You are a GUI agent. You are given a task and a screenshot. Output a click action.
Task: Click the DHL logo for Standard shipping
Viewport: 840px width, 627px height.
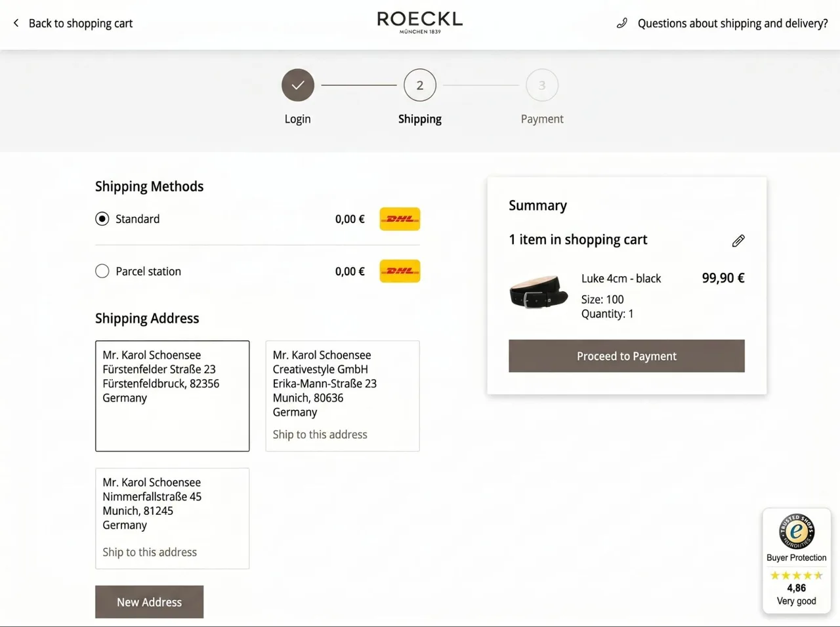400,219
